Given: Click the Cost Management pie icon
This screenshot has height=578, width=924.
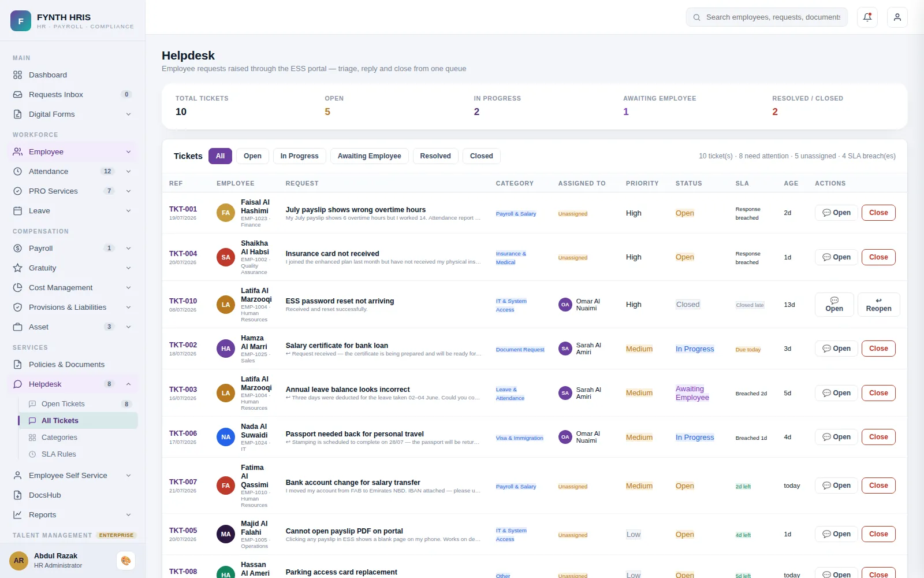Looking at the screenshot, I should pyautogui.click(x=18, y=288).
